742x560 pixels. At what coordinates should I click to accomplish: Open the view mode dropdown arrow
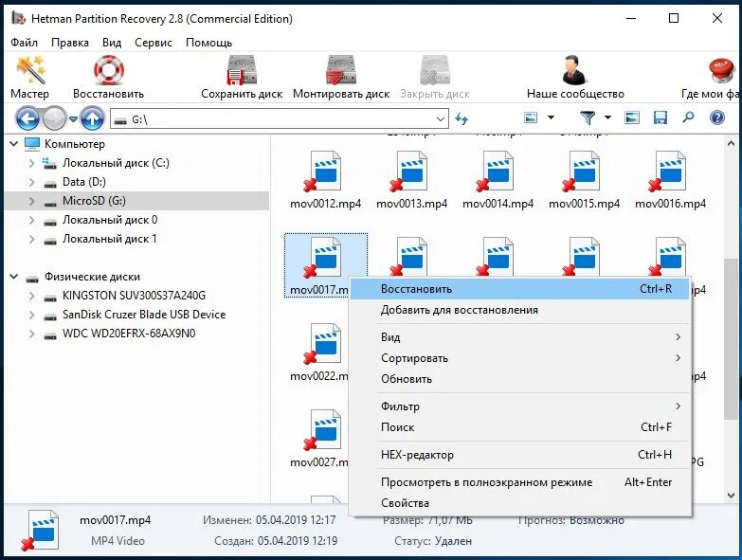tap(551, 117)
